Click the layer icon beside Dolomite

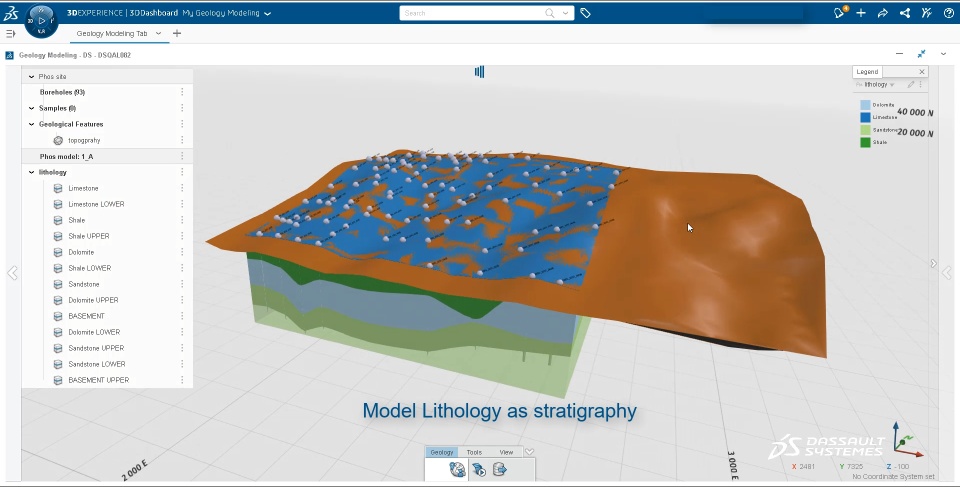(x=58, y=252)
